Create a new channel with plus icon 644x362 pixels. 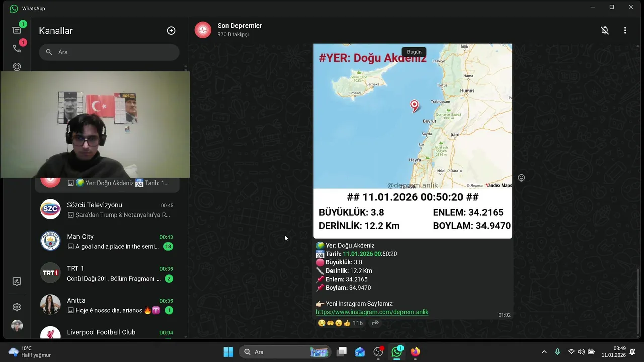tap(171, 31)
